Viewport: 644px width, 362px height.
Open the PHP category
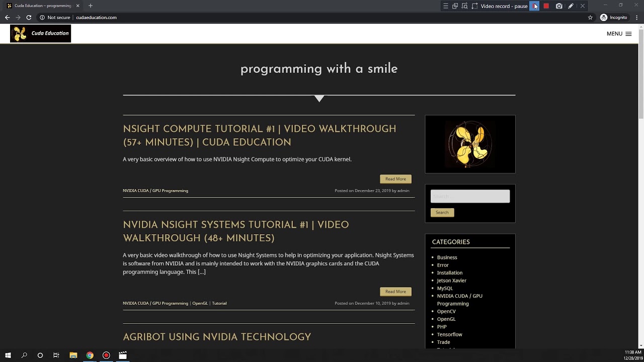(x=442, y=327)
